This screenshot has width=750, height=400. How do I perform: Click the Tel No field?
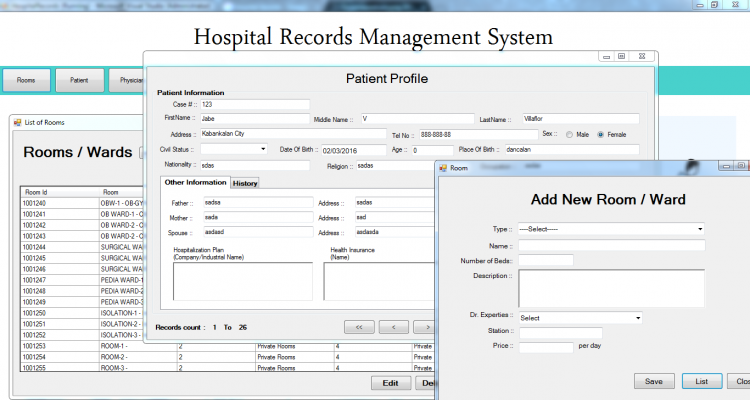tap(479, 135)
